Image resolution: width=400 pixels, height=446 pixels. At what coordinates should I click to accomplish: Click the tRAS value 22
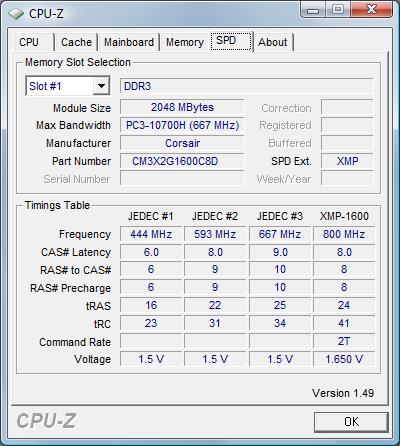point(215,305)
